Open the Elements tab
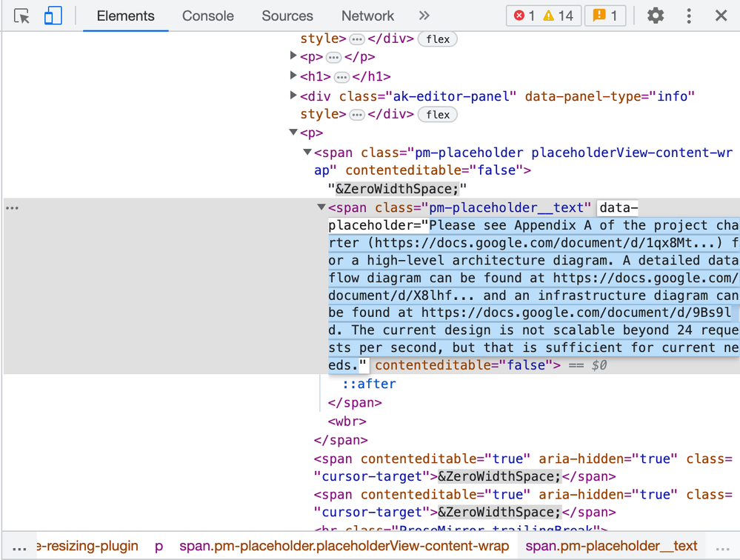This screenshot has width=740, height=560. [125, 16]
